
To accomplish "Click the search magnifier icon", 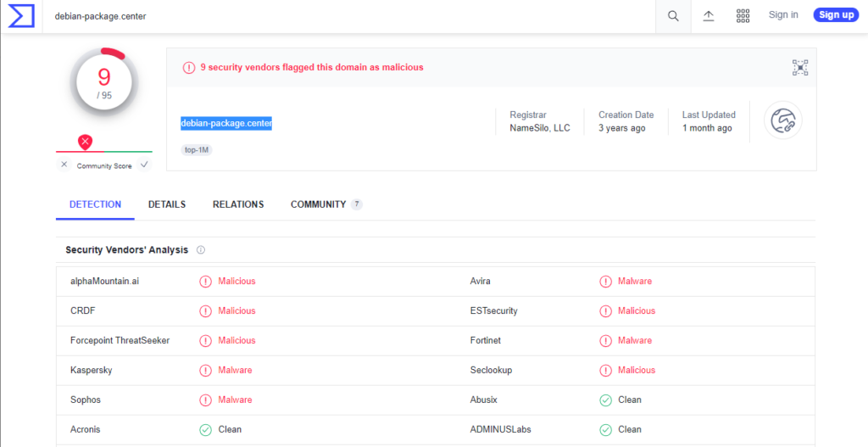I will click(673, 16).
